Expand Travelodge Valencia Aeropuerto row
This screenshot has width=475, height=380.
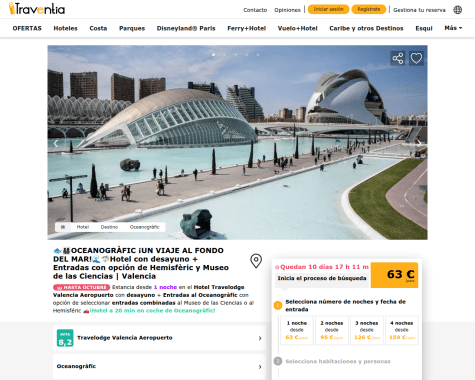pos(159,338)
